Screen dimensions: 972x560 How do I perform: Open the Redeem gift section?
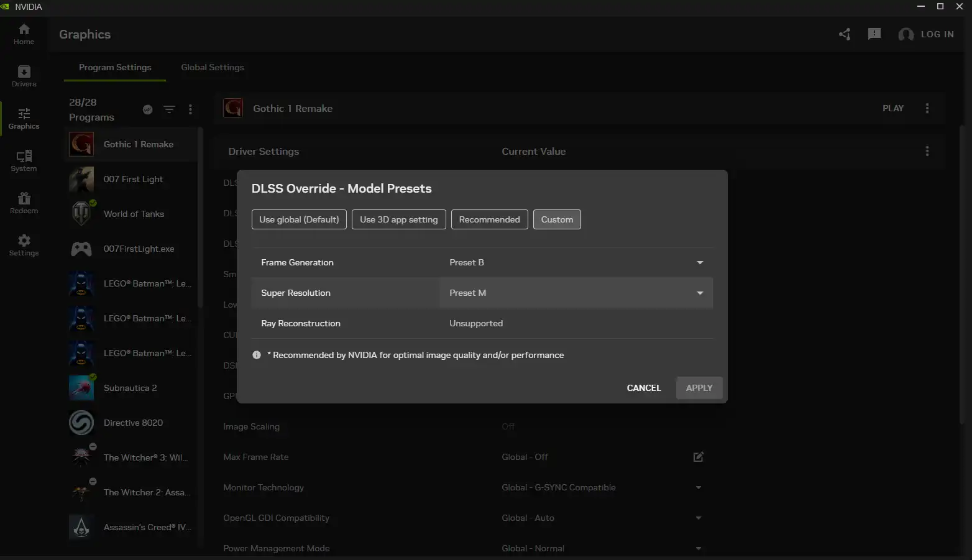[24, 203]
